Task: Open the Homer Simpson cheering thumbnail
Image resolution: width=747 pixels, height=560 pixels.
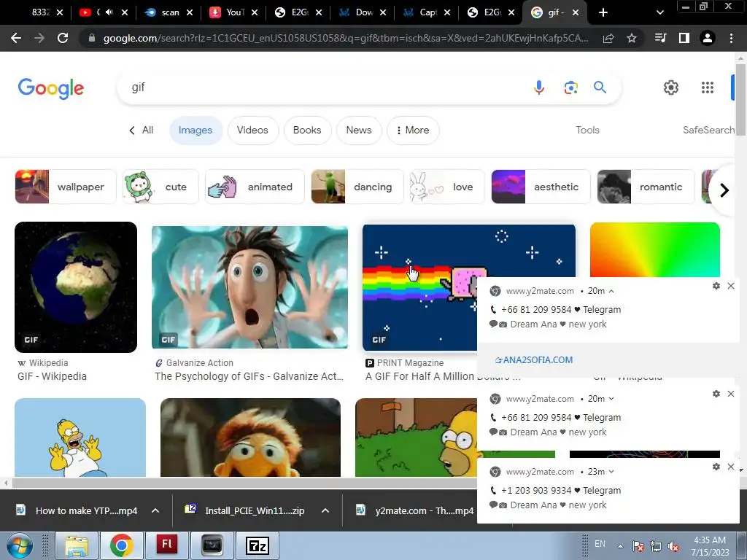Action: click(80, 437)
